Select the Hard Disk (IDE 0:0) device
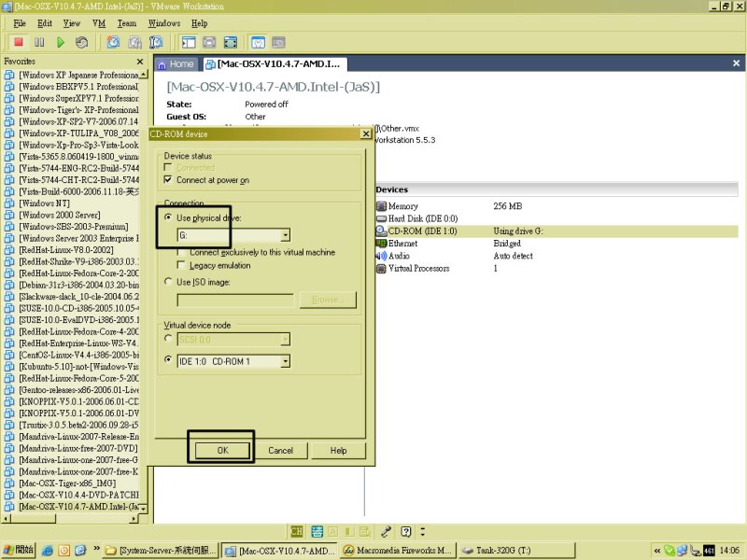747x560 pixels. (x=416, y=218)
